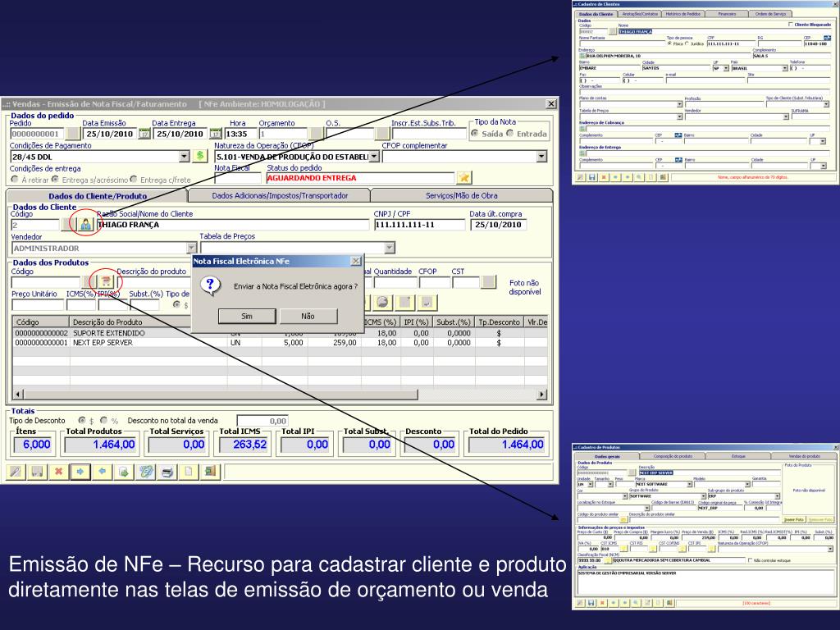
Task: Click the save diskette icon in Vendas toolbar
Action: [x=37, y=472]
